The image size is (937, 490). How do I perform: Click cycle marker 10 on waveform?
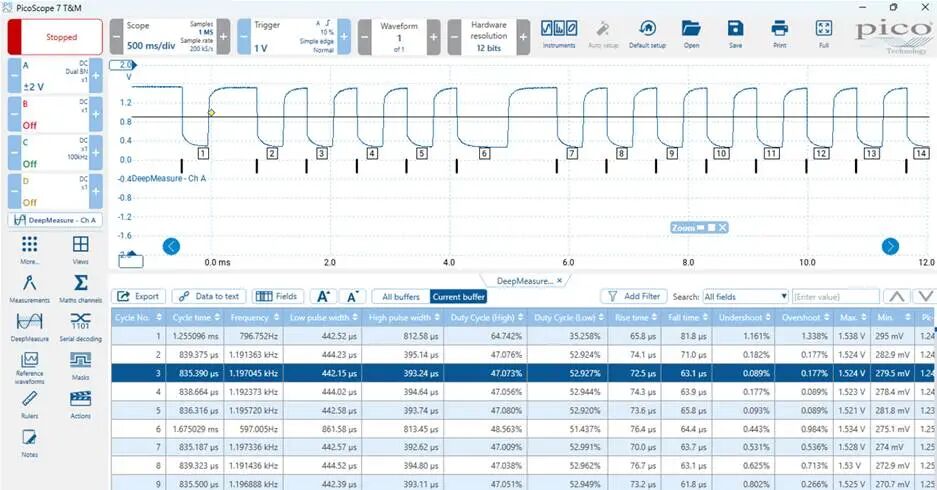click(x=721, y=154)
